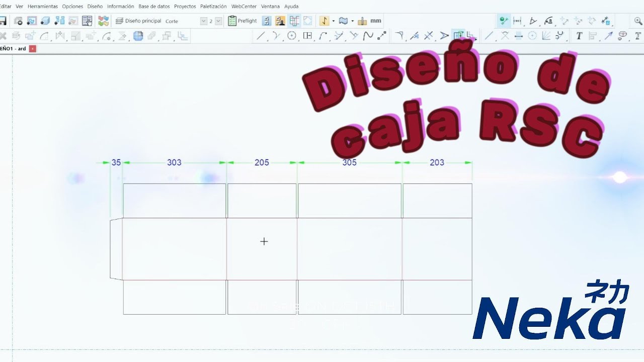Click the 205 dimension value

[x=262, y=162]
